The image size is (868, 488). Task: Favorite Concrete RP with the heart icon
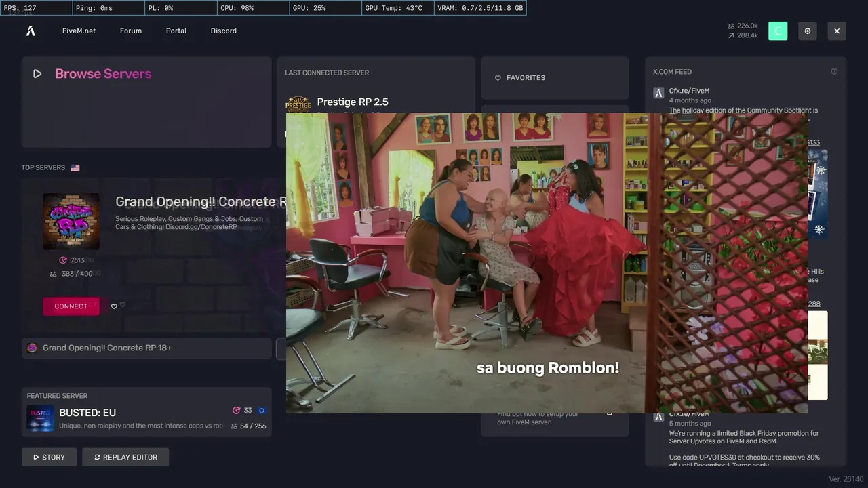114,306
